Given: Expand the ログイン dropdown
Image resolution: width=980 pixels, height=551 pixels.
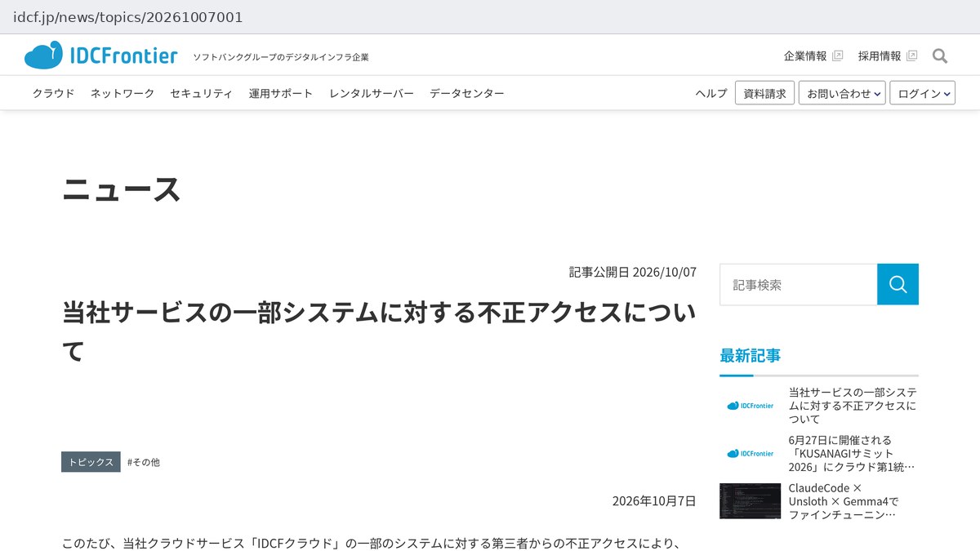Looking at the screenshot, I should pos(923,93).
